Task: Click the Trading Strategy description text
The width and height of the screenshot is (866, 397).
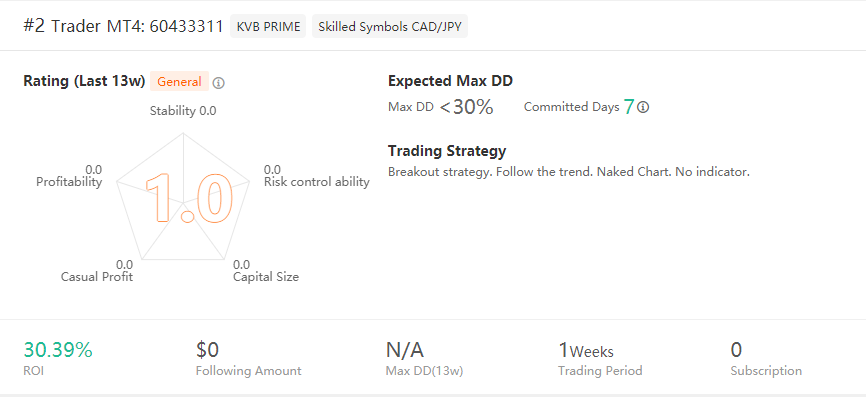Action: coord(568,172)
